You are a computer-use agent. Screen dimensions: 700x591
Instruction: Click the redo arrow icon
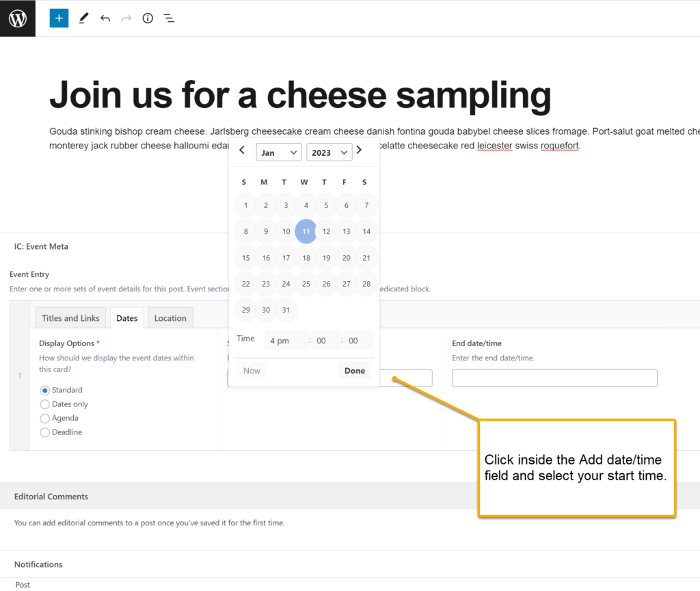click(x=126, y=18)
